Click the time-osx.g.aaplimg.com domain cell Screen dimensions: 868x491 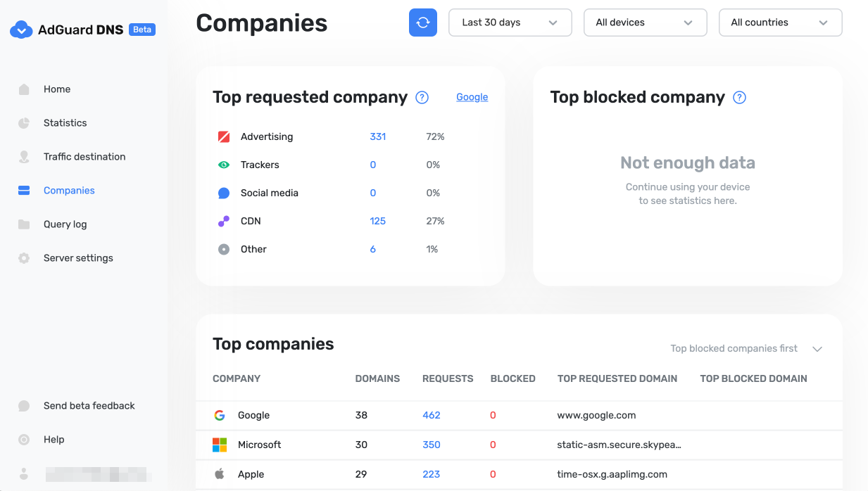pos(612,475)
